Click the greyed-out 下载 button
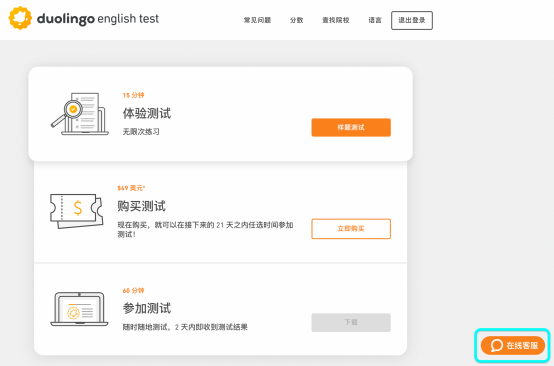This screenshot has height=366, width=554. point(351,322)
